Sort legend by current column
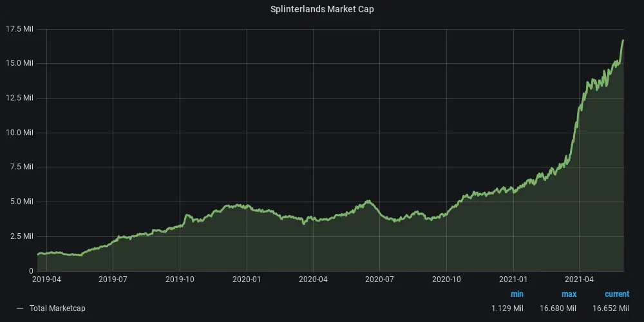 tap(617, 294)
